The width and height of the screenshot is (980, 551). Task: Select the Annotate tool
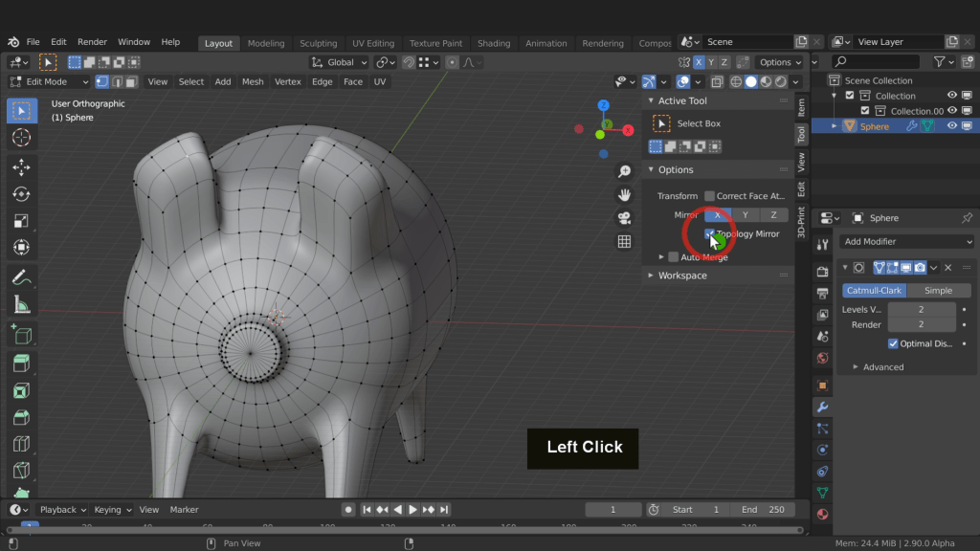(x=21, y=277)
